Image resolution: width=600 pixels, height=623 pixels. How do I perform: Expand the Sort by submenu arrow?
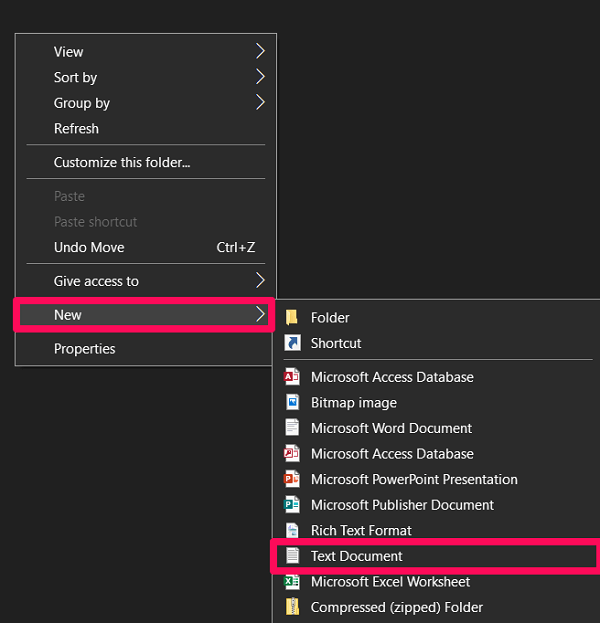(x=260, y=77)
